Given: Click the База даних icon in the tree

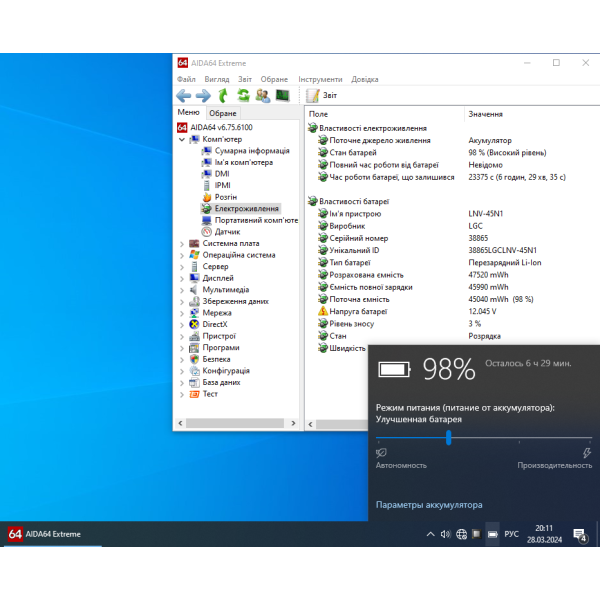Looking at the screenshot, I should click(x=194, y=382).
